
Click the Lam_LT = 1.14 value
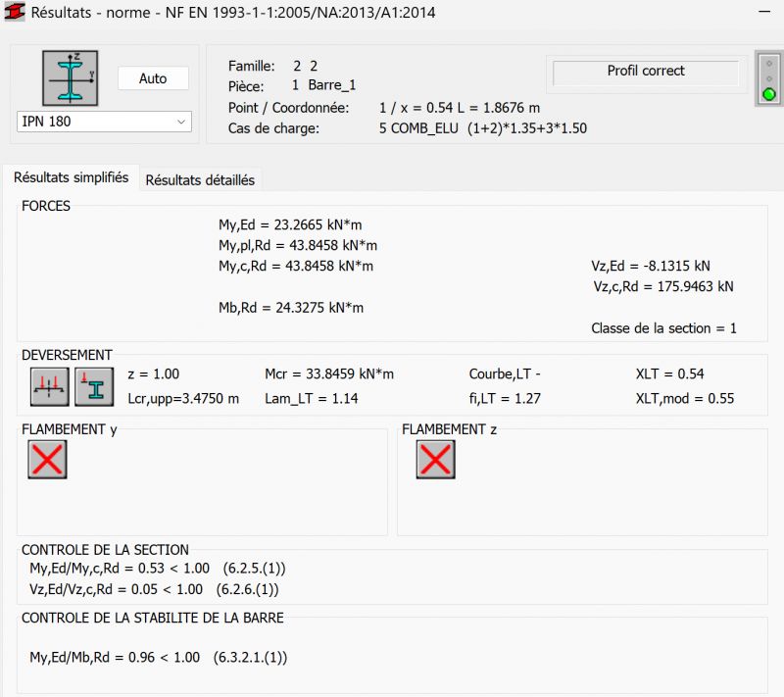312,399
